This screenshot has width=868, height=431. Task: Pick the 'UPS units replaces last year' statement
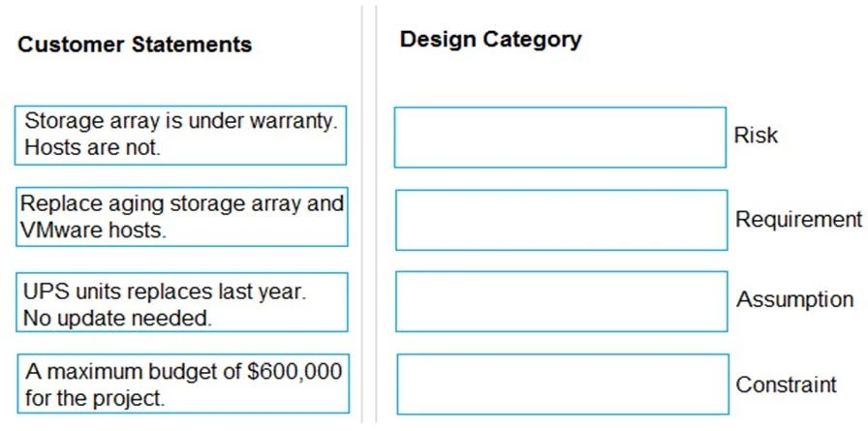click(x=182, y=302)
